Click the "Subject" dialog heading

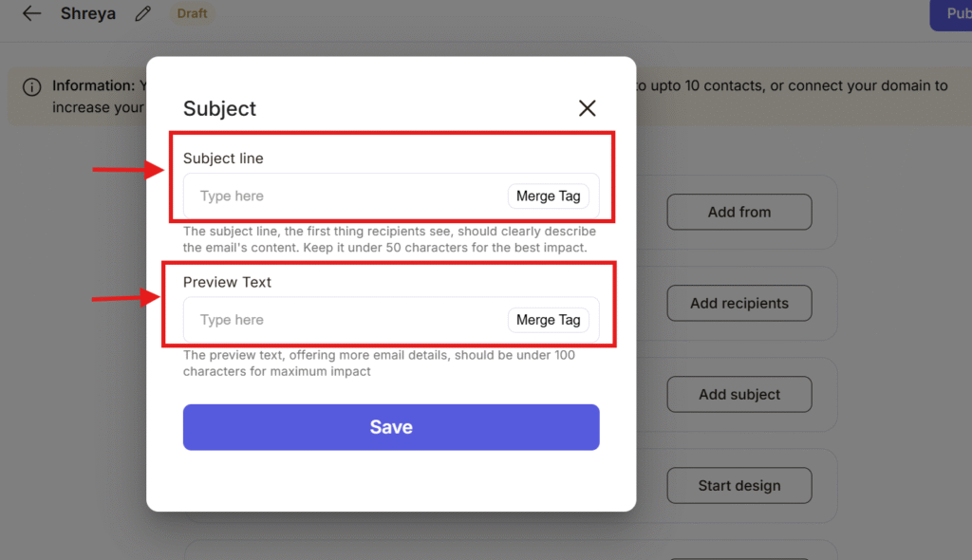[x=219, y=109]
